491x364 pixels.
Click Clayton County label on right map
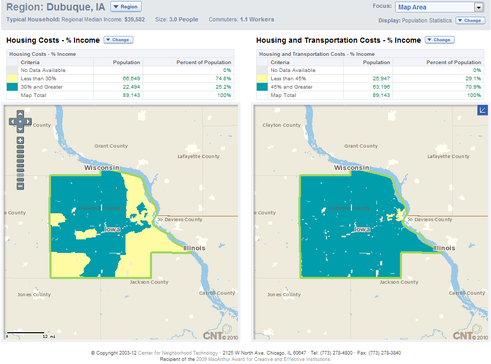[281, 125]
